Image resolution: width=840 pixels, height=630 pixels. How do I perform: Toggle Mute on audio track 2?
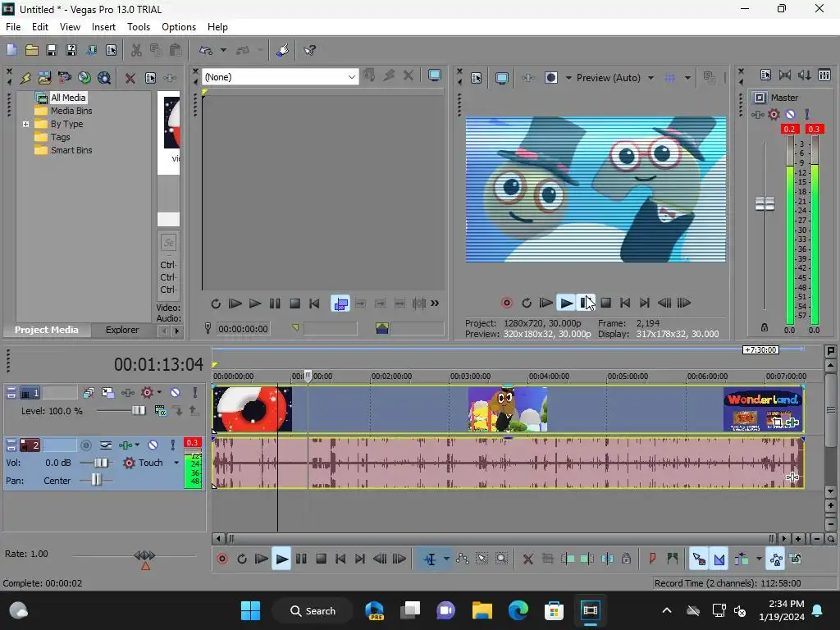pyautogui.click(x=153, y=445)
